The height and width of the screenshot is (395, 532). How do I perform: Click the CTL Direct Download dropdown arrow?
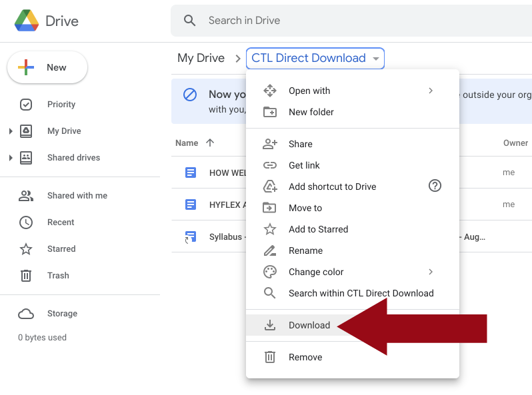375,59
